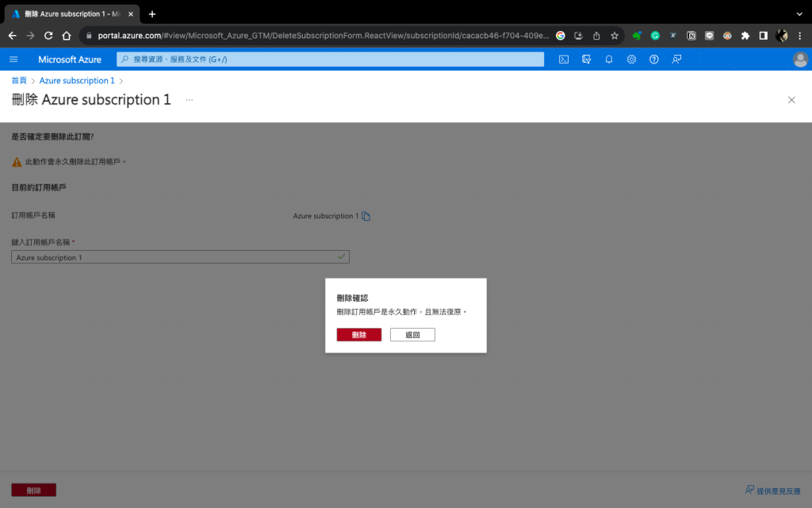Click the install app icon in the address bar
The width and height of the screenshot is (812, 508).
578,36
